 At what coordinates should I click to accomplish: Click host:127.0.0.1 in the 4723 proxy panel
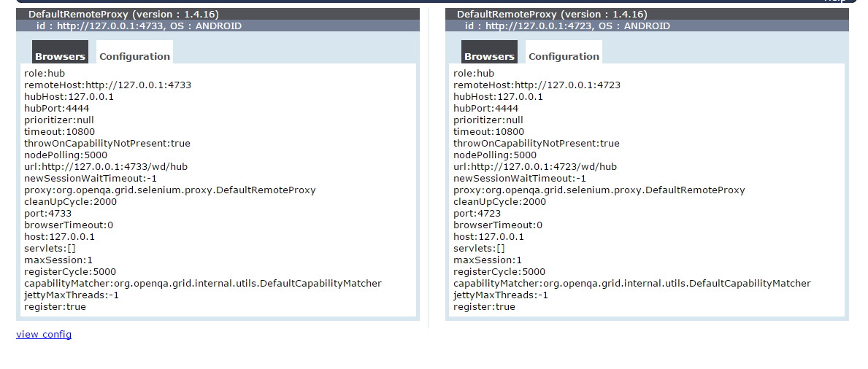[x=488, y=237]
